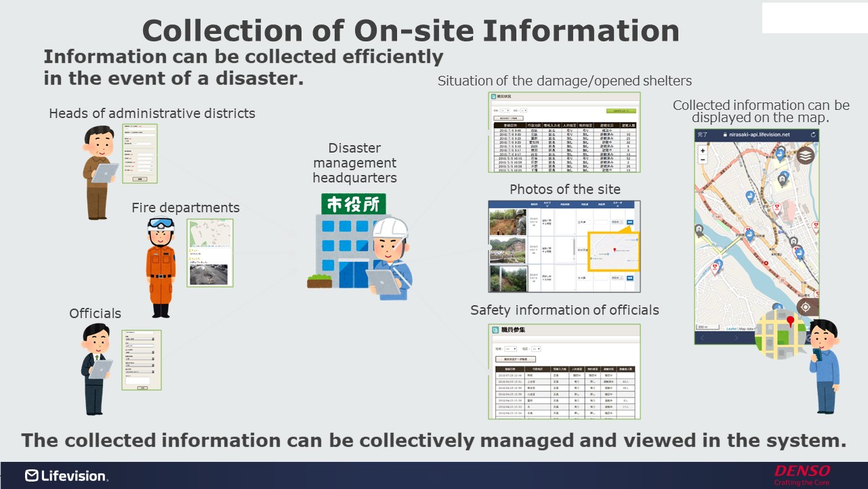
Task: Zoom out with the map minus button
Action: point(703,160)
